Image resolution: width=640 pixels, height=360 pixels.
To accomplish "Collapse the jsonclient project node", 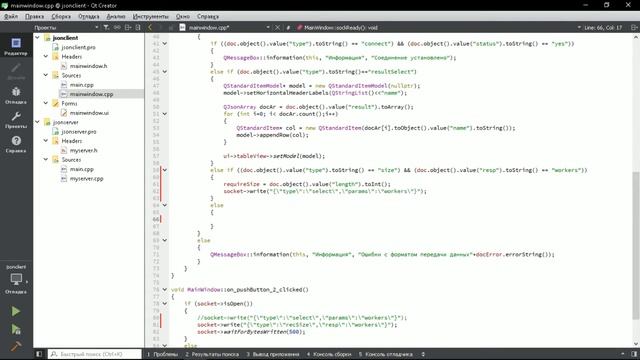I will pos(38,38).
